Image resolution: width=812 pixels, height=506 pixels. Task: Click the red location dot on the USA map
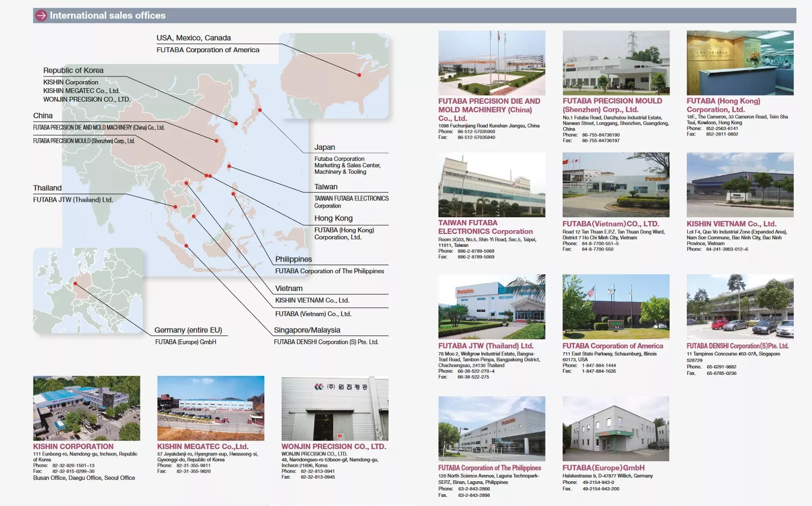359,75
